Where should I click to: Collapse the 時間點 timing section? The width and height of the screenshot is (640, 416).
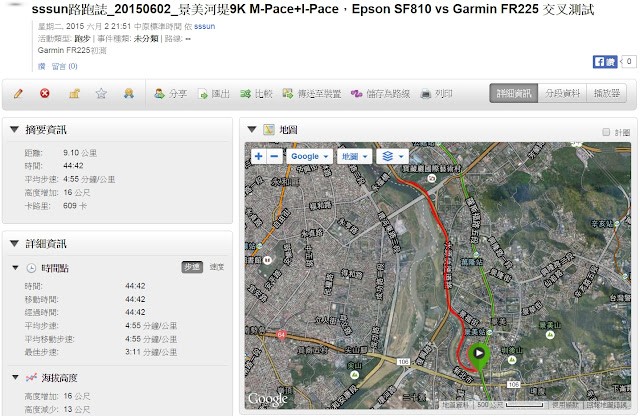point(16,268)
